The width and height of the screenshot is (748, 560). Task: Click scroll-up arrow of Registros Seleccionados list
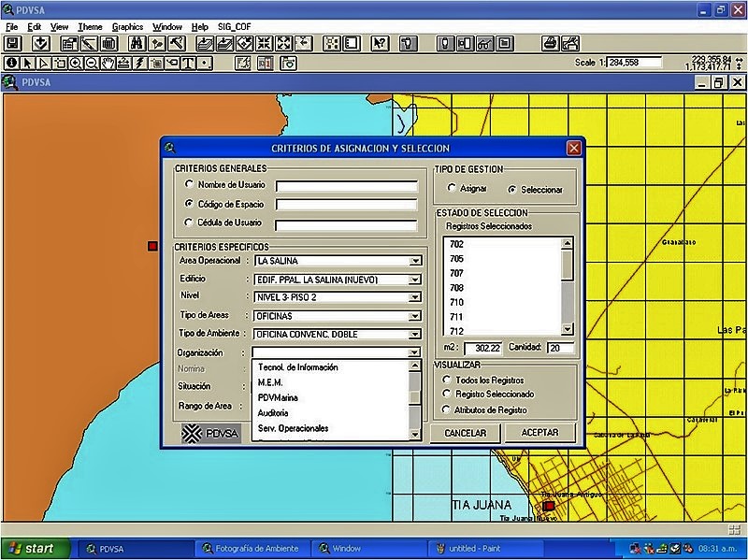pyautogui.click(x=568, y=243)
